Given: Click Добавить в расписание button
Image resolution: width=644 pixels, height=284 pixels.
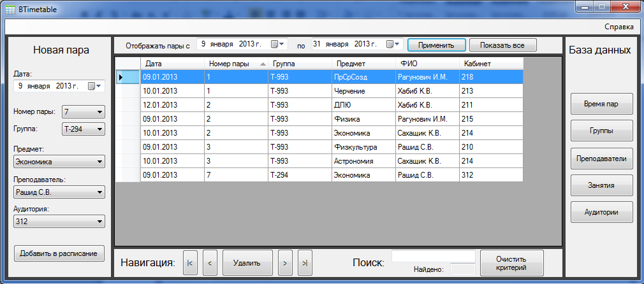Looking at the screenshot, I should pyautogui.click(x=59, y=253).
